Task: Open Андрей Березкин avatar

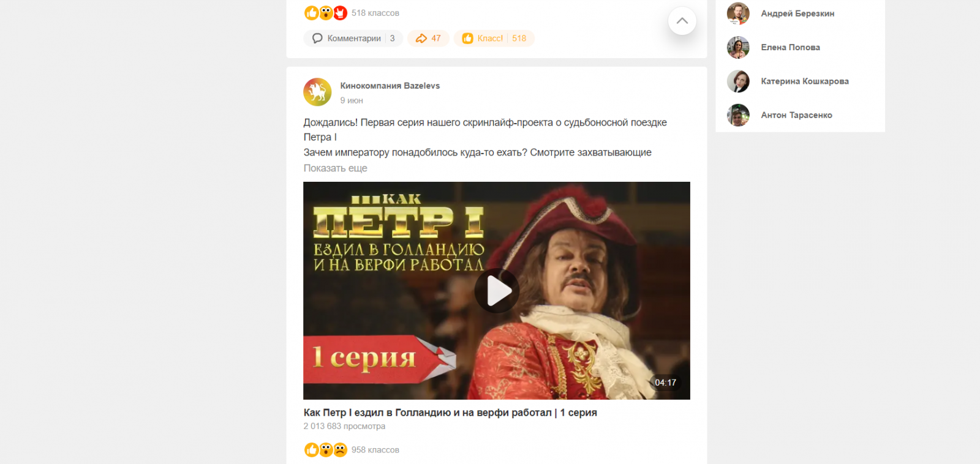Action: [x=738, y=13]
